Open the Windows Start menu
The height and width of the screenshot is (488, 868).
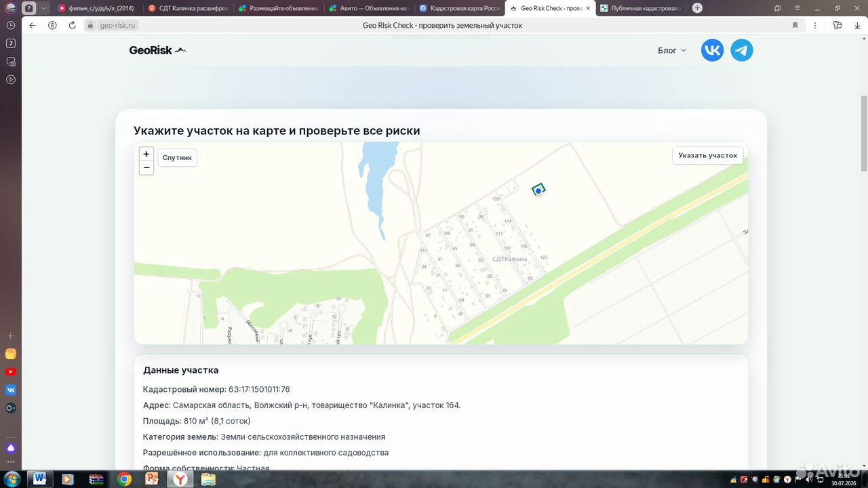pyautogui.click(x=11, y=479)
